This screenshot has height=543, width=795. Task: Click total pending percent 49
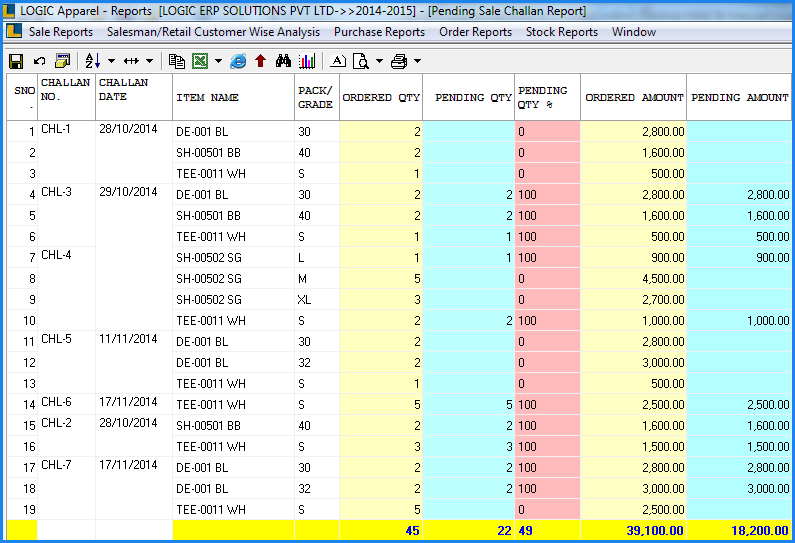tap(548, 530)
